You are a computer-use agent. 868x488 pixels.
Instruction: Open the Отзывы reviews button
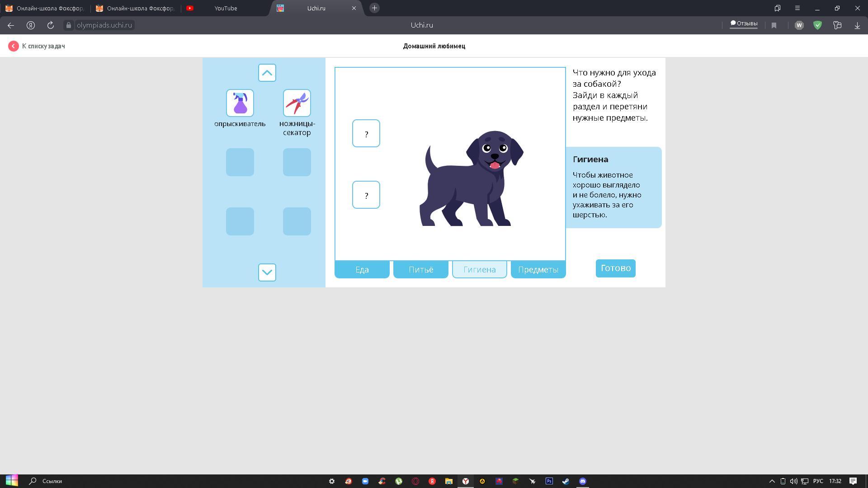coord(744,23)
